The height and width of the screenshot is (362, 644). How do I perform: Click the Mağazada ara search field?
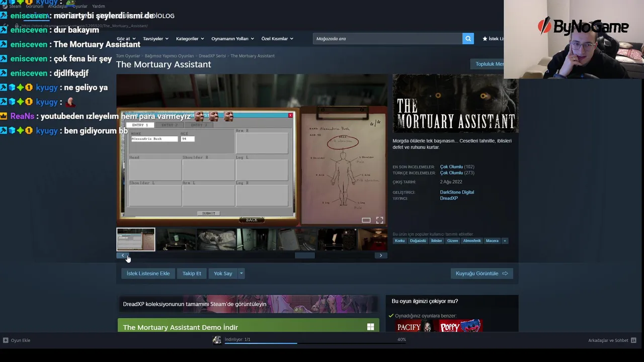coord(387,39)
